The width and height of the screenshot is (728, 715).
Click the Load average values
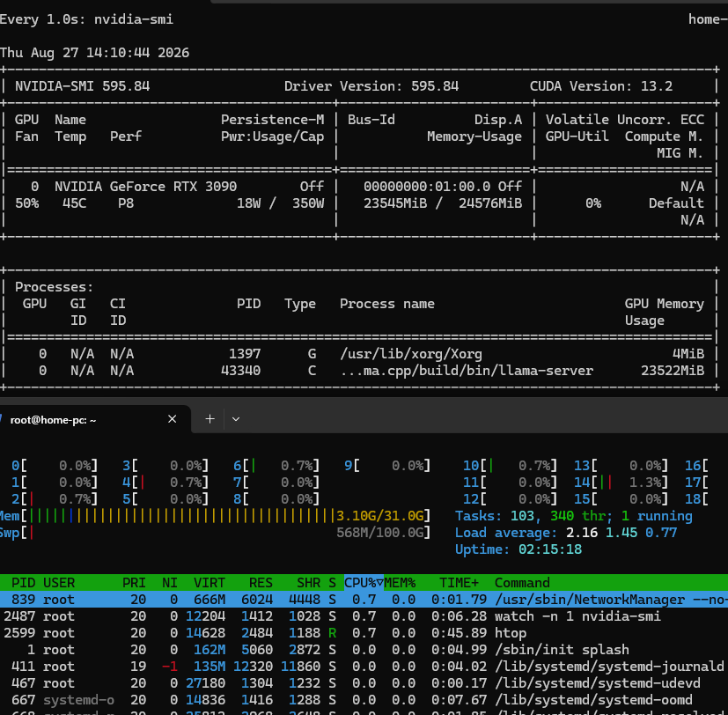pyautogui.click(x=621, y=532)
